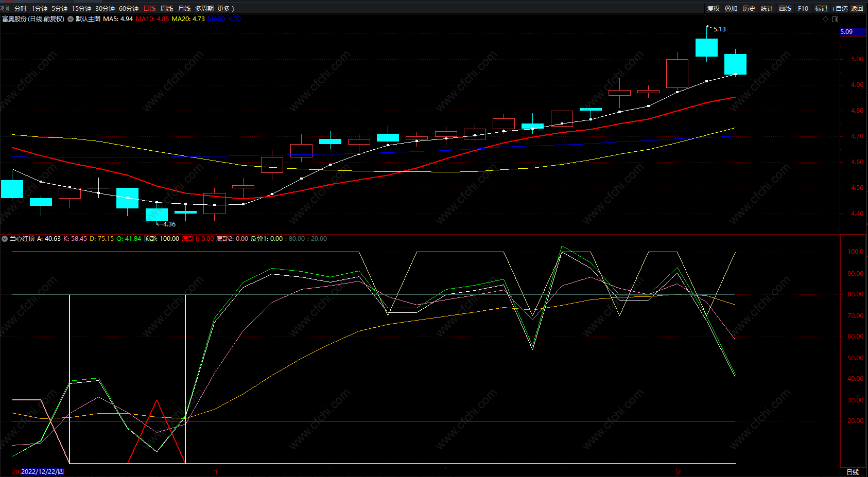Click the 5.13 high price marker
The width and height of the screenshot is (868, 477).
[720, 29]
